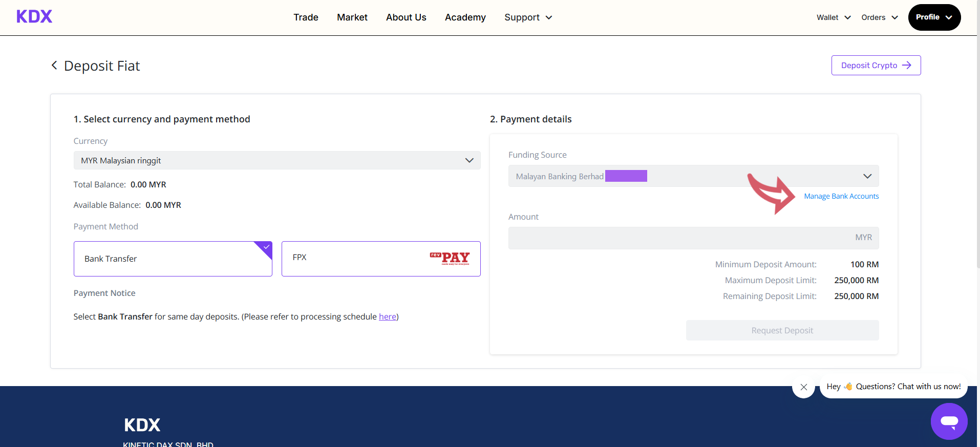Click the page vertical scrollbar
This screenshot has width=980, height=447.
[x=978, y=133]
